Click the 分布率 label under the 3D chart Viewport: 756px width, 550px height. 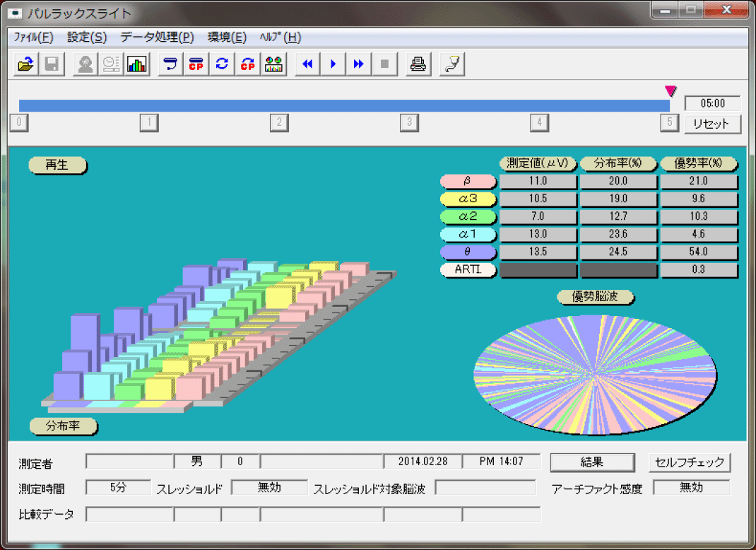click(x=63, y=426)
